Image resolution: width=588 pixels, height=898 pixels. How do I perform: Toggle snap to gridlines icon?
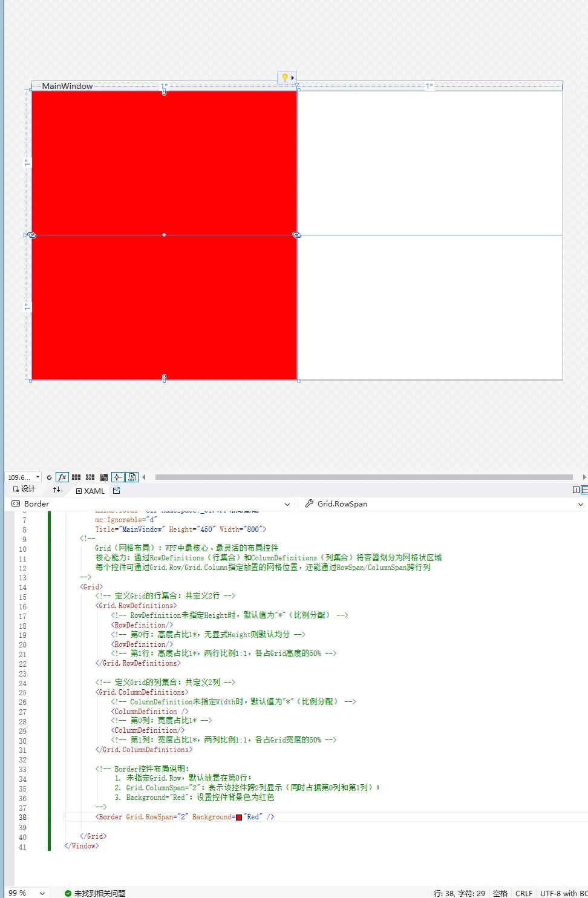pos(90,477)
